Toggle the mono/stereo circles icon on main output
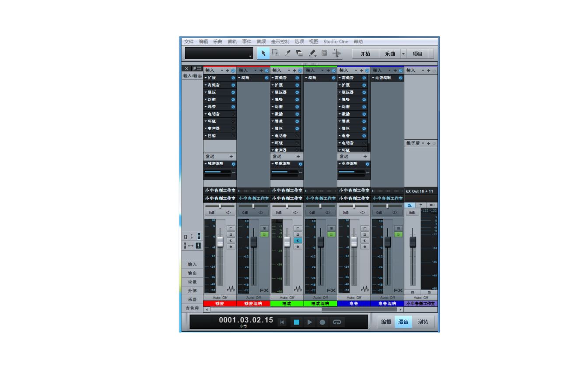Screen dimensions: 588x368 pos(431,205)
